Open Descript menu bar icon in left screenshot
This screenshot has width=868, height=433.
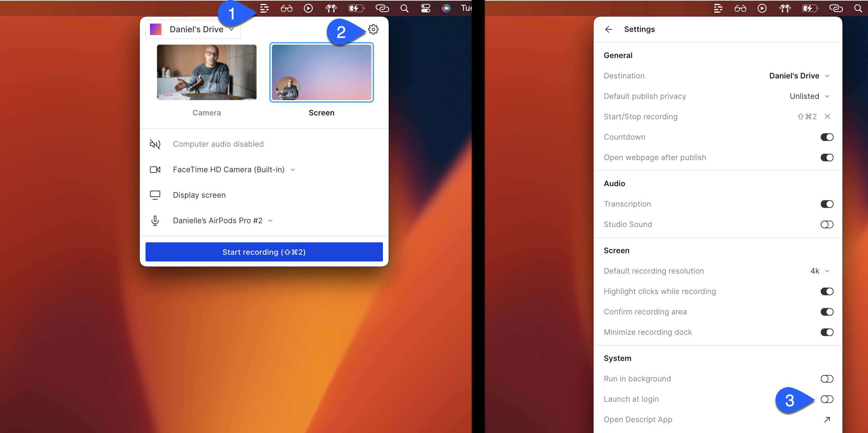265,8
